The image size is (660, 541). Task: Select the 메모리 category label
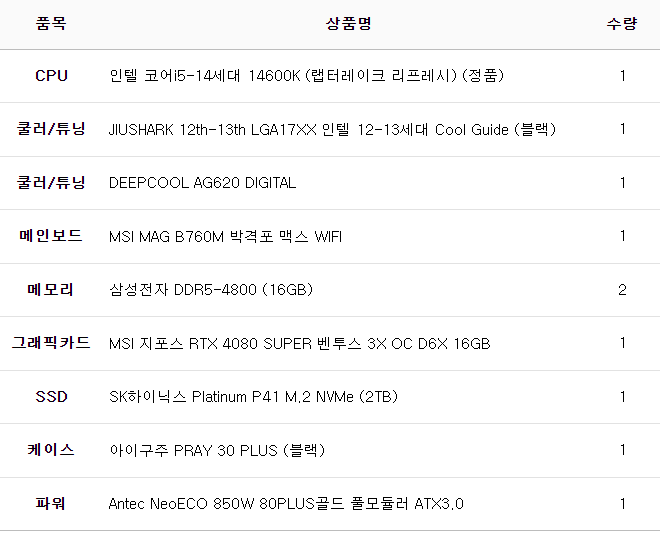coord(51,290)
